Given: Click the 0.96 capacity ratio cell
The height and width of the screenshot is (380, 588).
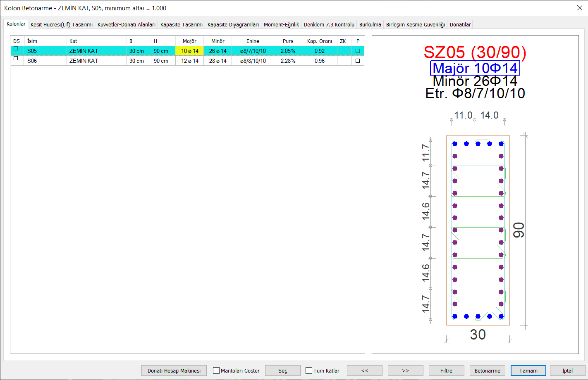Looking at the screenshot, I should pos(320,61).
